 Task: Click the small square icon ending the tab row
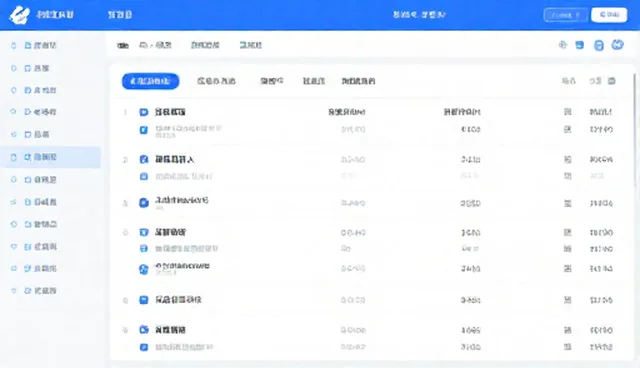(611, 81)
